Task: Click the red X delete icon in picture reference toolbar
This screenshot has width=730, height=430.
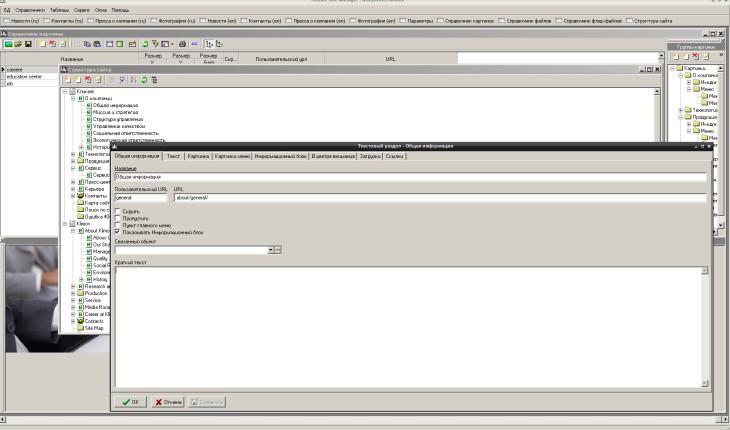Action: (52, 44)
